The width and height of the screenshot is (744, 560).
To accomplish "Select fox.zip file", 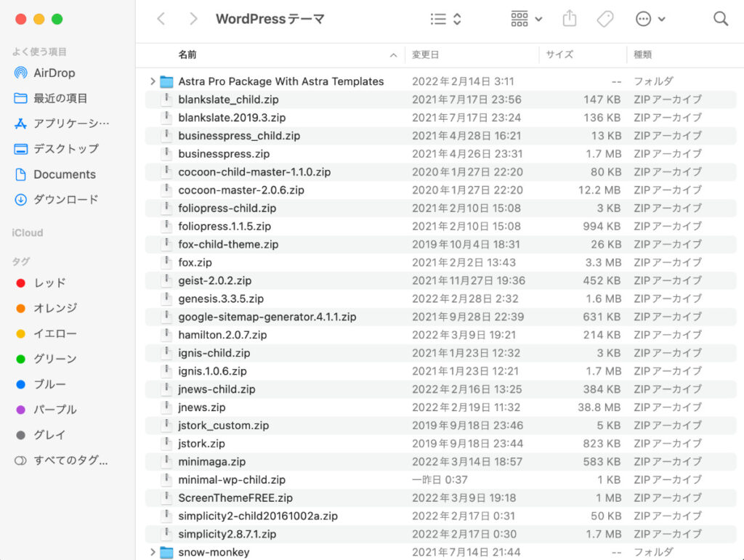I will [x=441, y=263].
